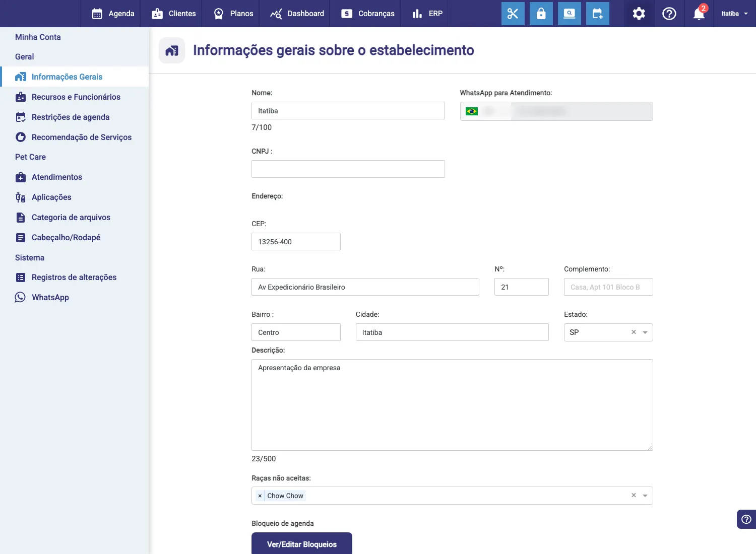Click the Restrições de agenda calendar icon
756x554 pixels.
click(x=21, y=117)
